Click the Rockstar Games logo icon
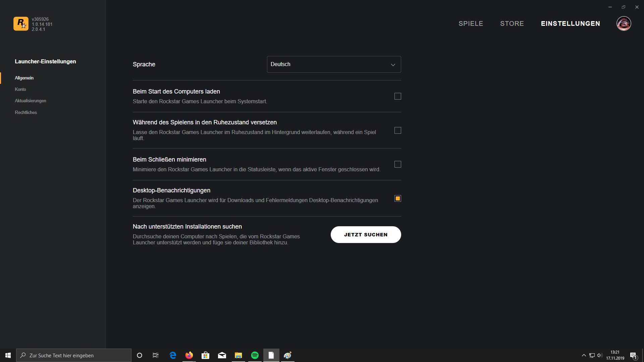This screenshot has height=362, width=644. click(21, 24)
